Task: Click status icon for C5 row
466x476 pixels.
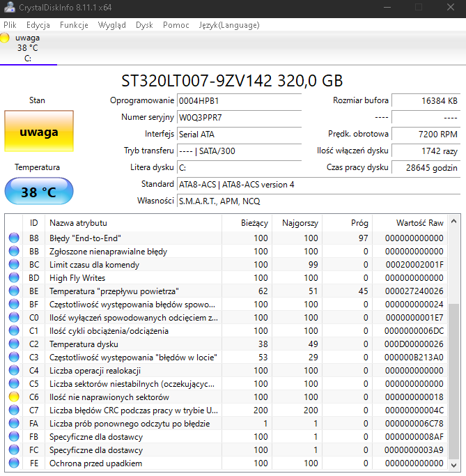Action: [14, 383]
